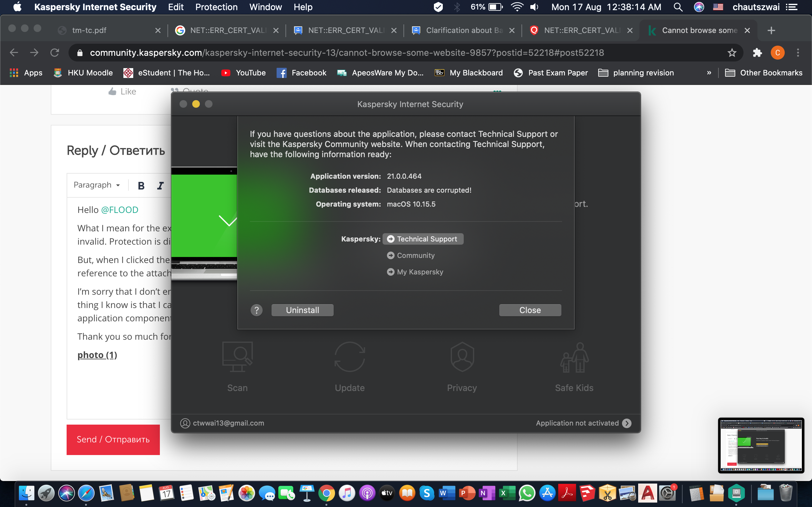Open the Safe Kids icon
This screenshot has height=507, width=812.
point(574,357)
